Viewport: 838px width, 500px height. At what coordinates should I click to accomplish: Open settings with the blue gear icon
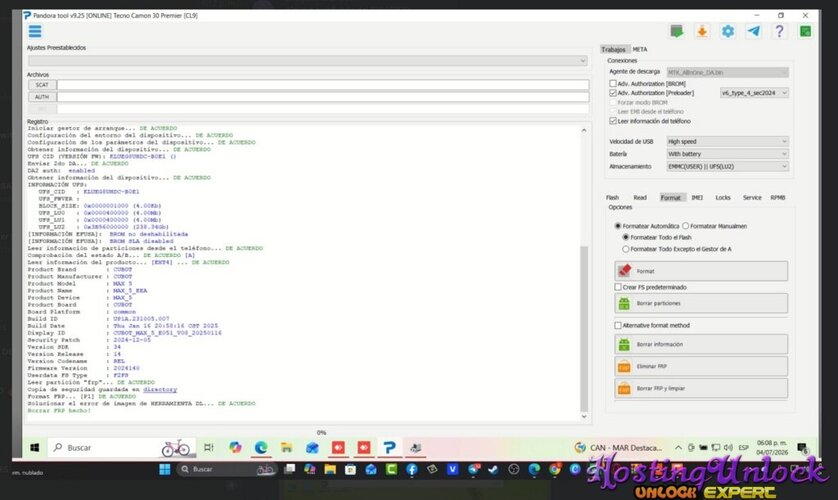pos(728,31)
